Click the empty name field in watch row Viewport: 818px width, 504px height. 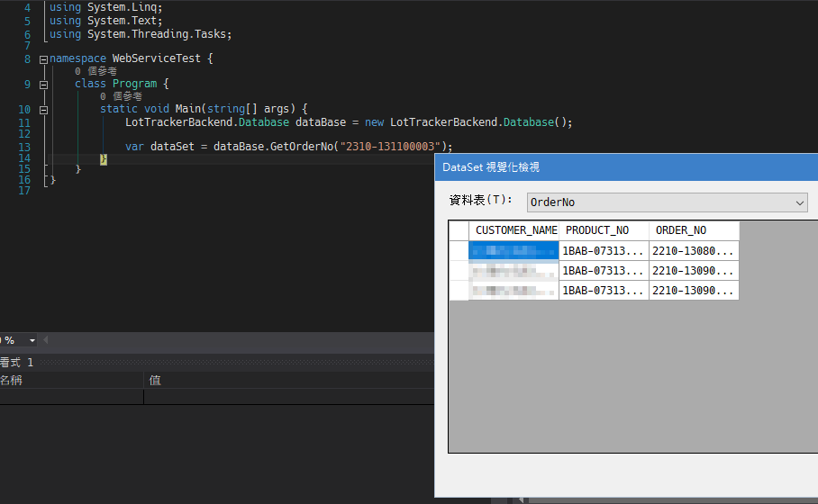point(70,396)
